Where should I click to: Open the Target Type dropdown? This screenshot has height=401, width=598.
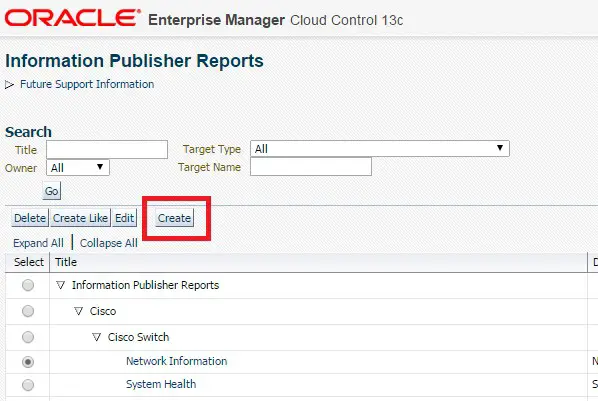380,148
